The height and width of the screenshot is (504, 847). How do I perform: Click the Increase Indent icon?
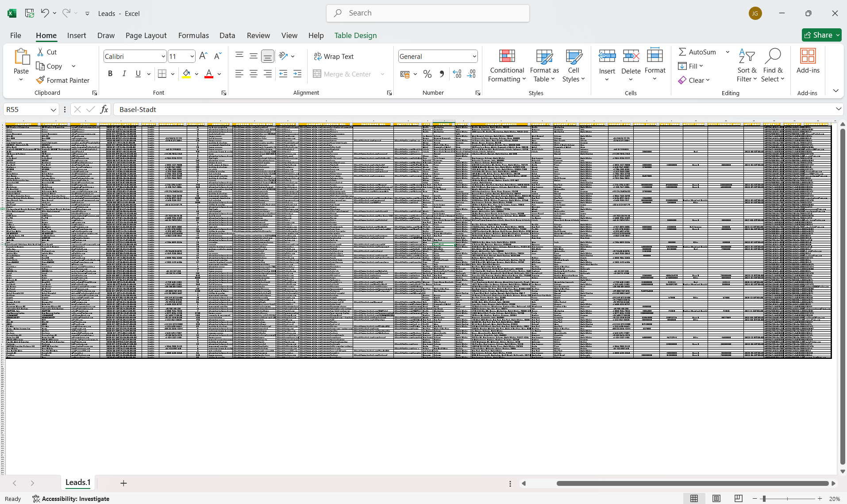tap(297, 74)
